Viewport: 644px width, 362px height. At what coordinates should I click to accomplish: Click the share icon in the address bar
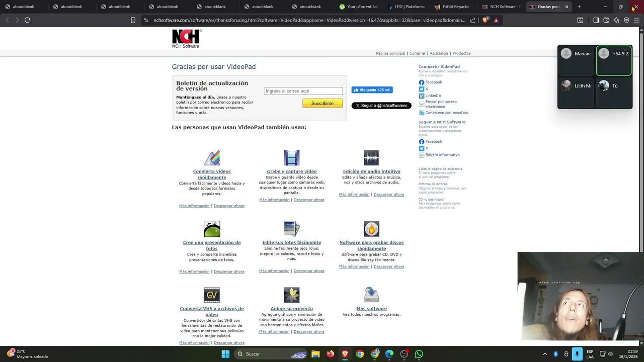(x=473, y=20)
